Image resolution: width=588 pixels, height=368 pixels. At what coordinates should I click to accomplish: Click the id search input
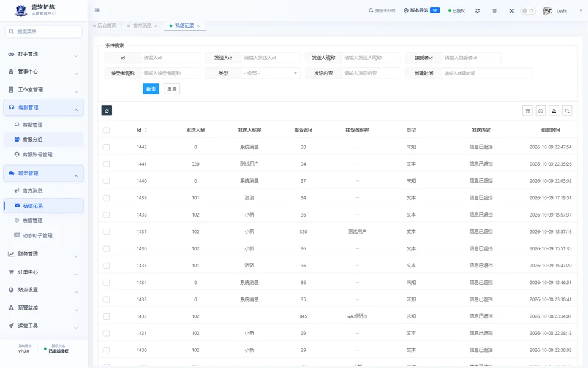click(170, 58)
